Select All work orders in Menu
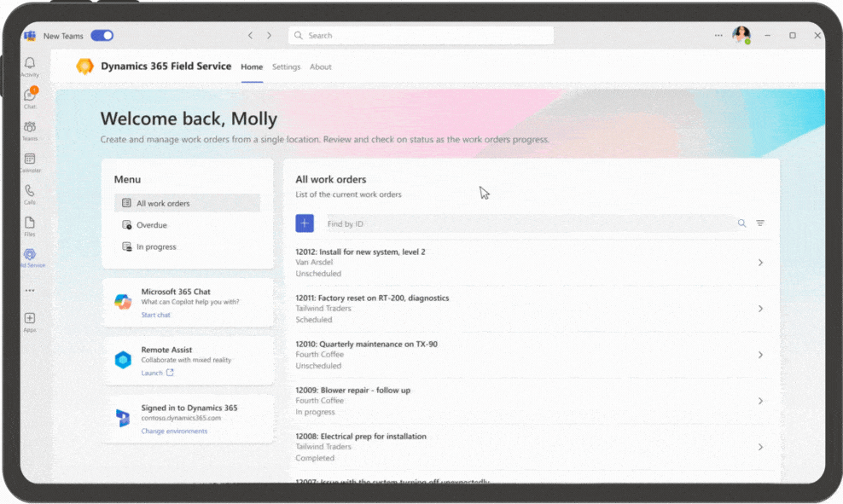This screenshot has height=504, width=843. coord(187,203)
